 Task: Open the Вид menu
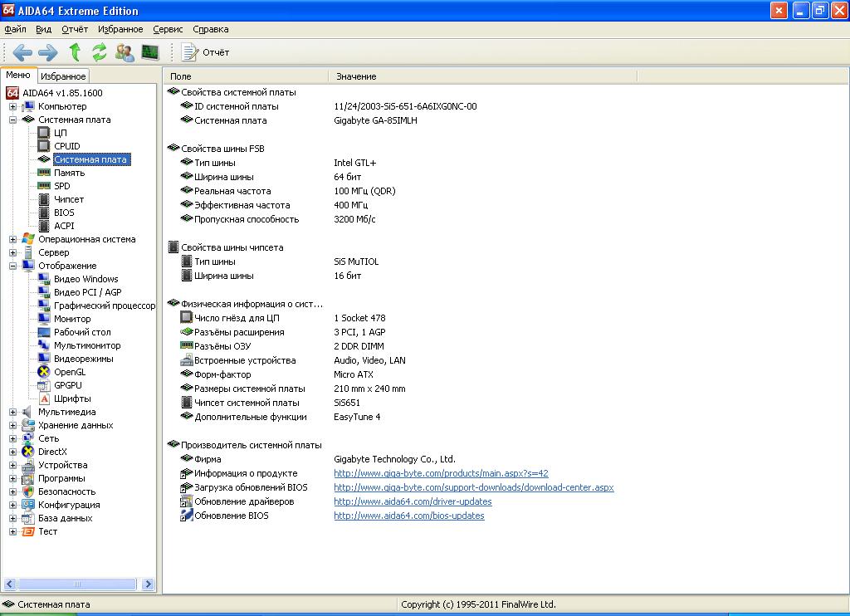pos(43,29)
